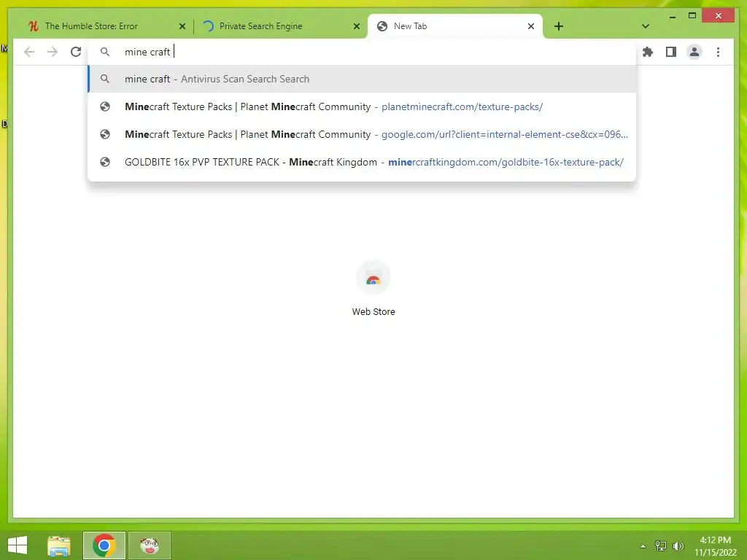
Task: Click globe icon of GOLDBITE suggestion
Action: pos(105,162)
